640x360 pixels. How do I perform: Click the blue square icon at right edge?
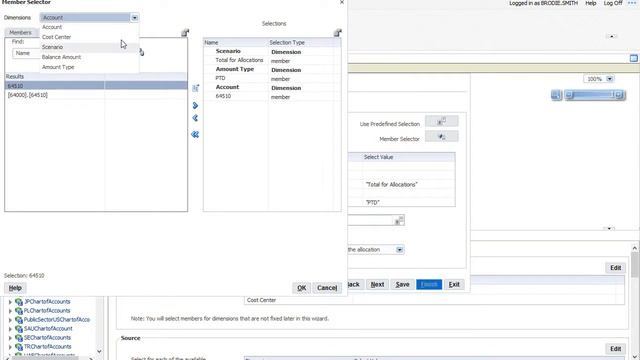point(633,58)
